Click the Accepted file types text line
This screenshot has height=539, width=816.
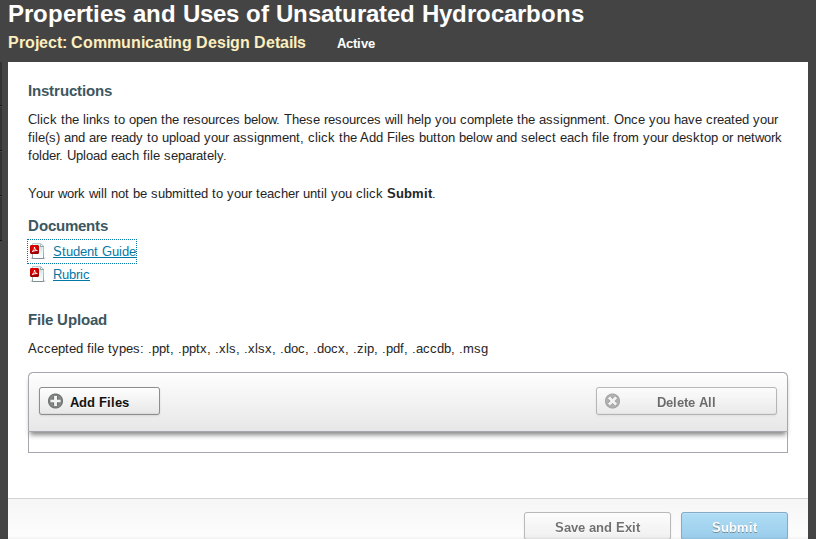tap(258, 349)
